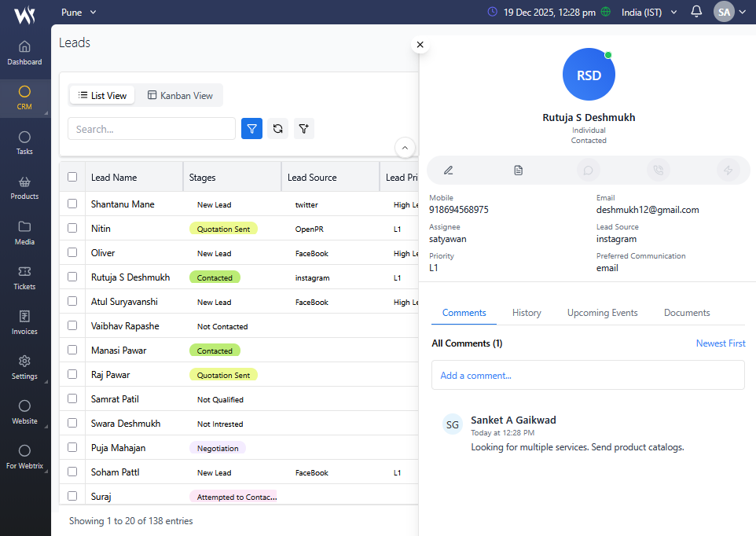
Task: Open Invoices from the sidebar
Action: point(24,322)
